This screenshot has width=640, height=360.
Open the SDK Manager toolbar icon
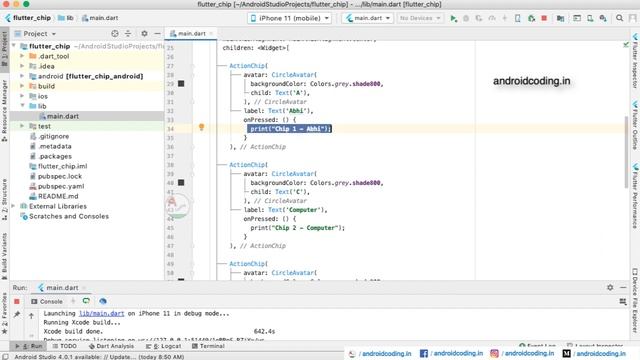(x=603, y=18)
